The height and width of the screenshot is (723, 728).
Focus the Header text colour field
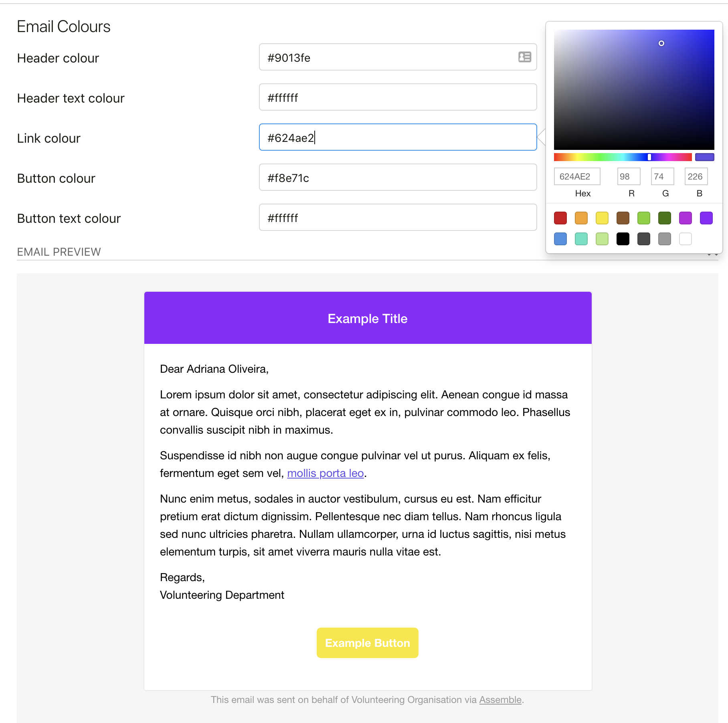[x=398, y=97]
